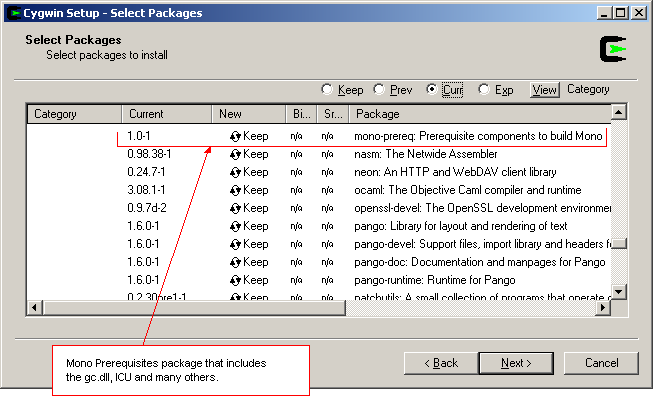The width and height of the screenshot is (653, 402).
Task: Click n/a under Sr... in pango-doc row
Action: pos(327,262)
